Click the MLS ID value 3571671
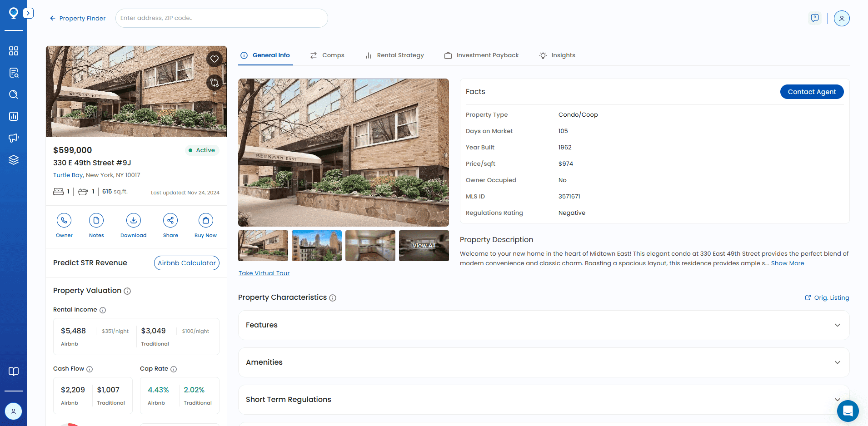868x426 pixels. click(569, 197)
